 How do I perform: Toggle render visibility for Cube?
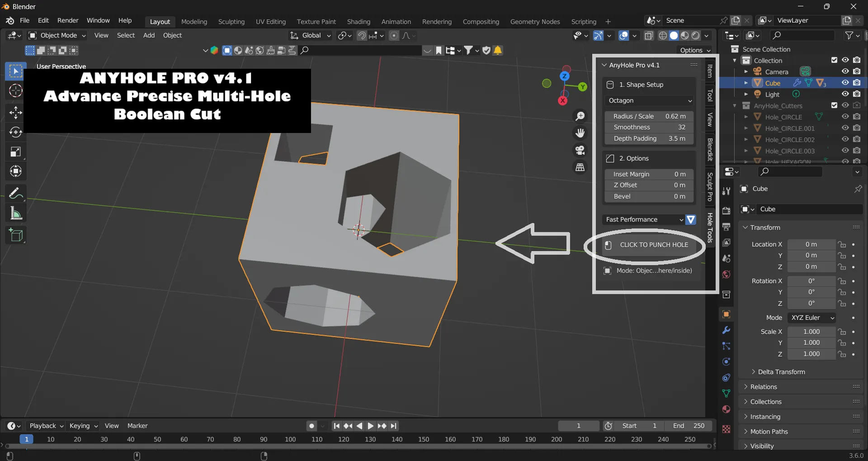point(857,83)
